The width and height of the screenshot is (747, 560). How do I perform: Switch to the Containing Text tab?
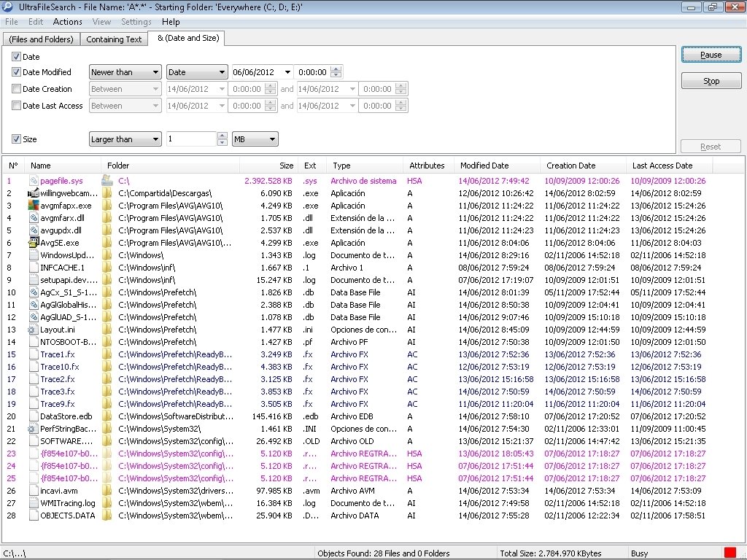[x=114, y=39]
